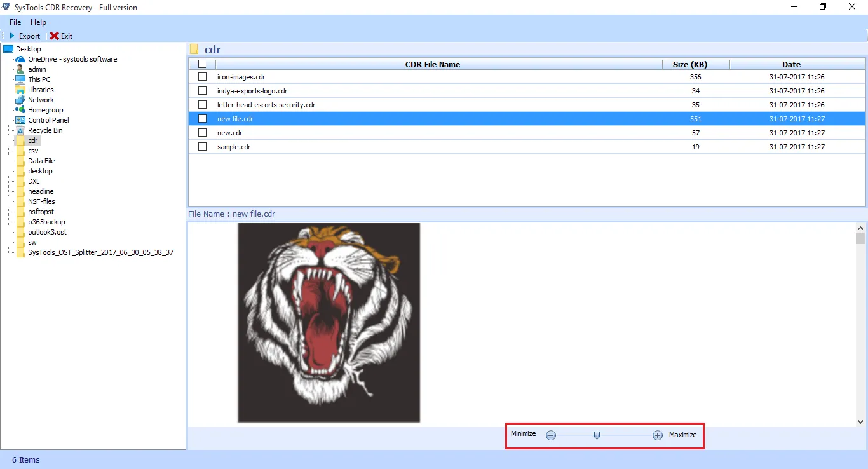Check the icon-images.cdr checkbox
This screenshot has width=868, height=469.
coord(202,77)
